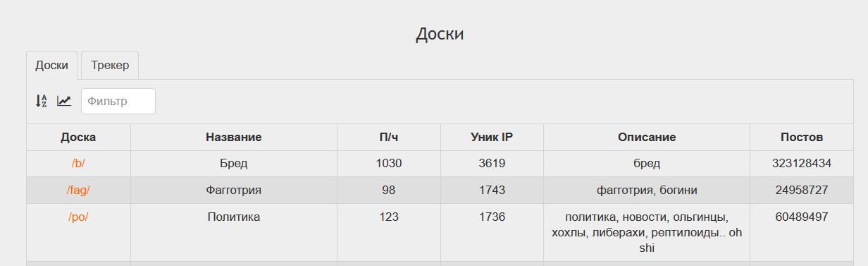Select the Бред board name cell
Screen dimensions: 868x266
[x=234, y=163]
